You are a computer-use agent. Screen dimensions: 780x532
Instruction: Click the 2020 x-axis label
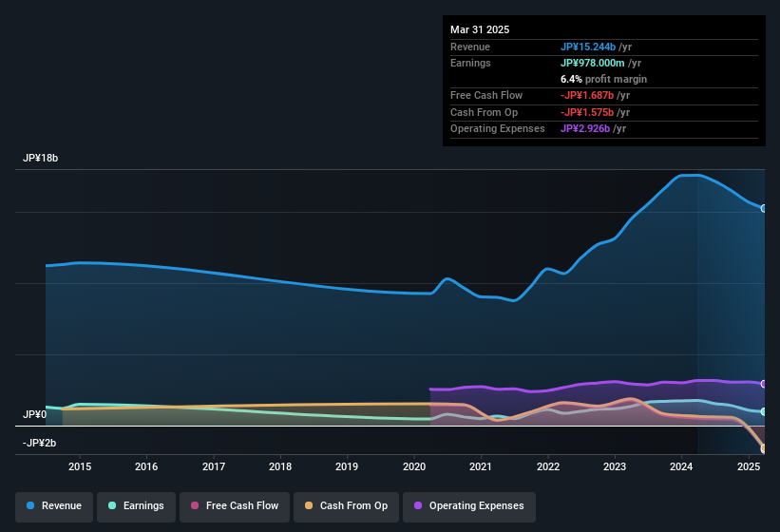414,466
